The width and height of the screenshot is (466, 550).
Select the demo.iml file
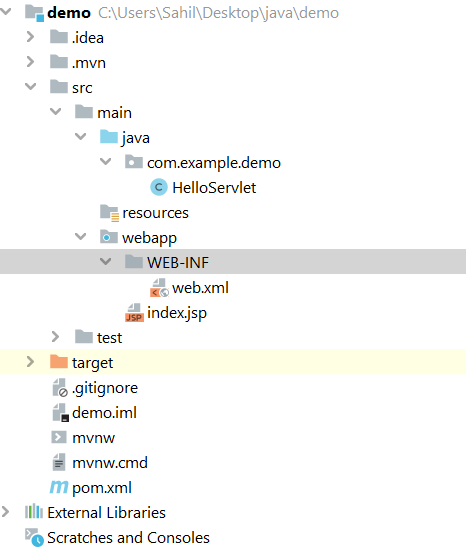click(104, 412)
